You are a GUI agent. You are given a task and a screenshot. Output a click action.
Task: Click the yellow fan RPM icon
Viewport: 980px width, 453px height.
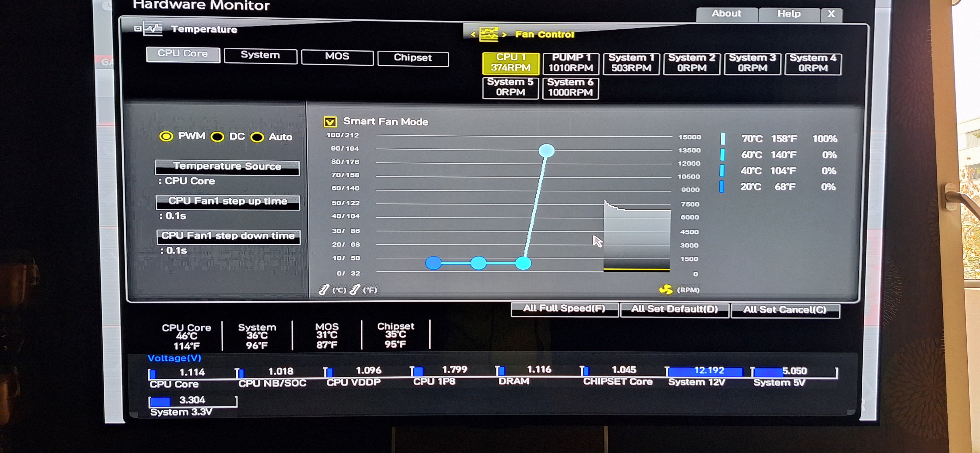[666, 290]
